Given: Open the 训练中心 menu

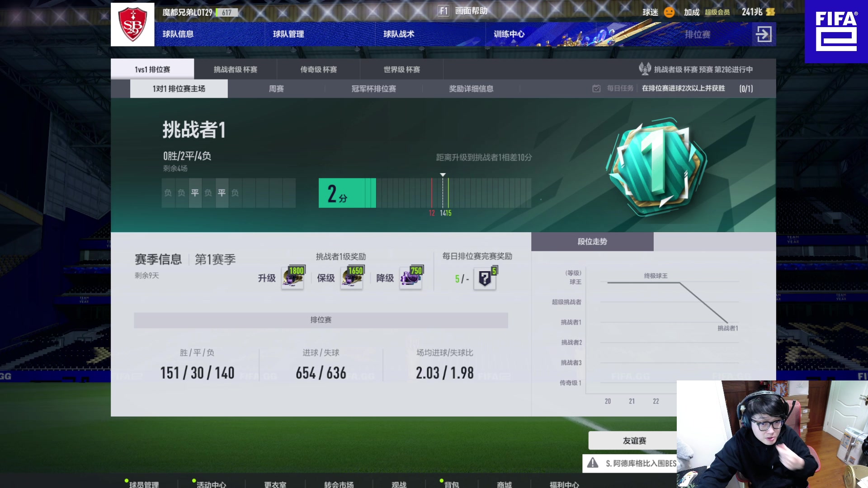Looking at the screenshot, I should tap(509, 34).
